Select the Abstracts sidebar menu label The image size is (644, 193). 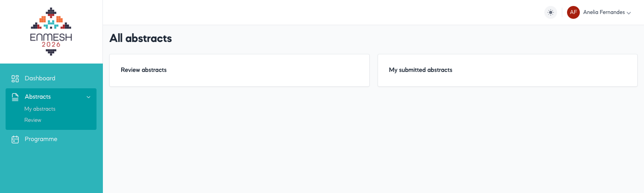38,97
